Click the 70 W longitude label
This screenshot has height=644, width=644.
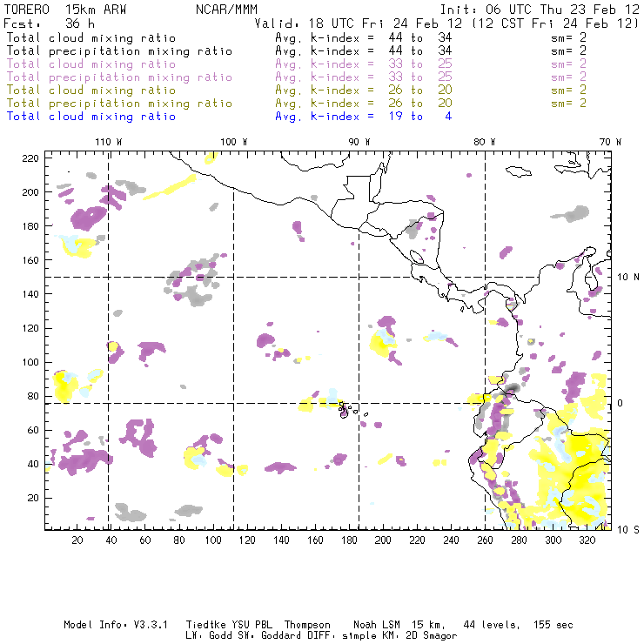[611, 142]
